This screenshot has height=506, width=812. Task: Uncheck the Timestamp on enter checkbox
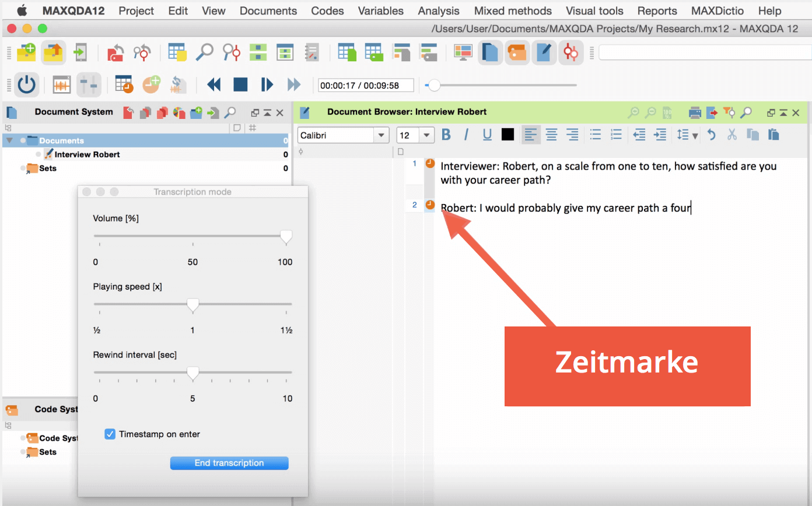[110, 434]
